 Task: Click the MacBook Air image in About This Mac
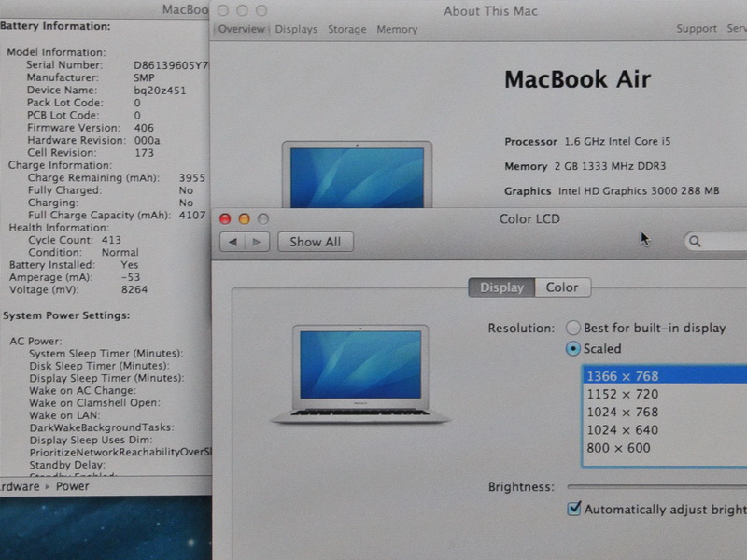(x=357, y=175)
